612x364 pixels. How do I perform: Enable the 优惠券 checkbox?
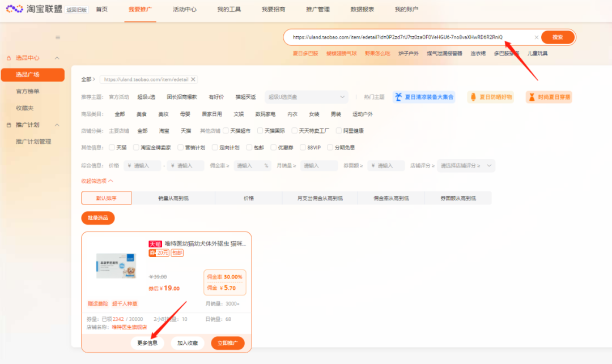click(x=273, y=148)
